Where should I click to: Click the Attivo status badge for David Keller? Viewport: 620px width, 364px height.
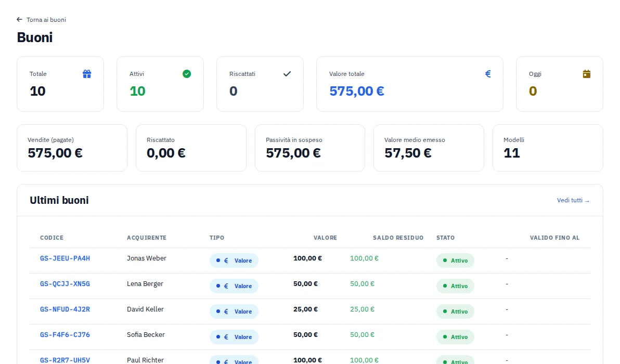(455, 311)
